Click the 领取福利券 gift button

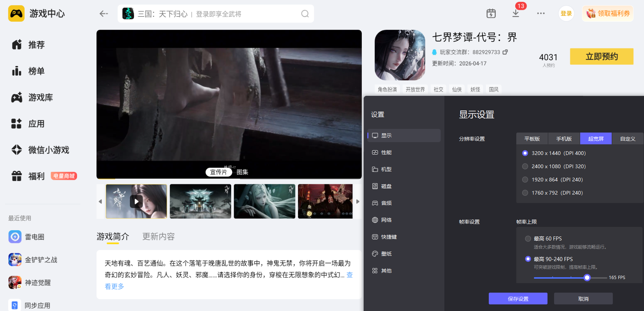[x=608, y=14]
